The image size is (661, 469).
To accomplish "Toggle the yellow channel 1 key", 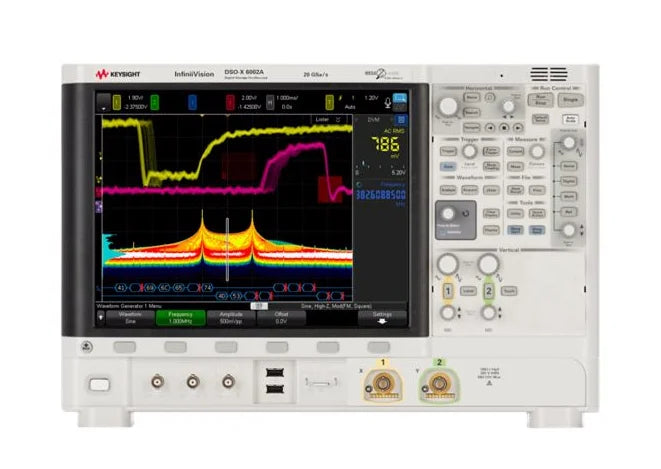I will pyautogui.click(x=448, y=291).
